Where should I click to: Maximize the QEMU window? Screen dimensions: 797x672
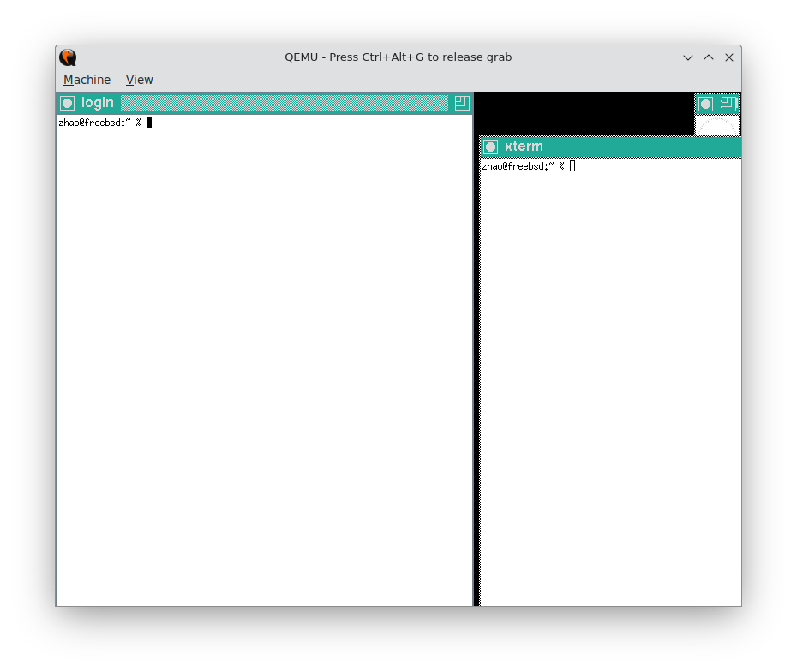tap(709, 57)
